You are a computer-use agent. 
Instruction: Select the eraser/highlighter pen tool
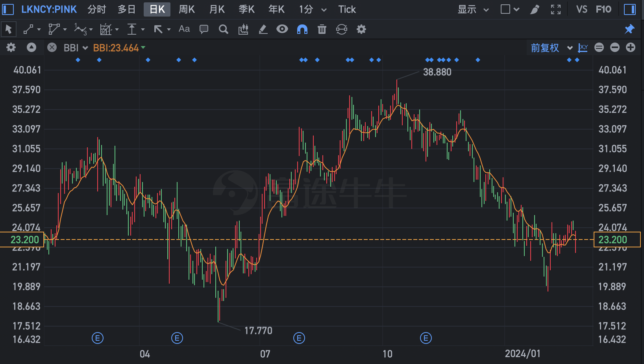tap(263, 29)
